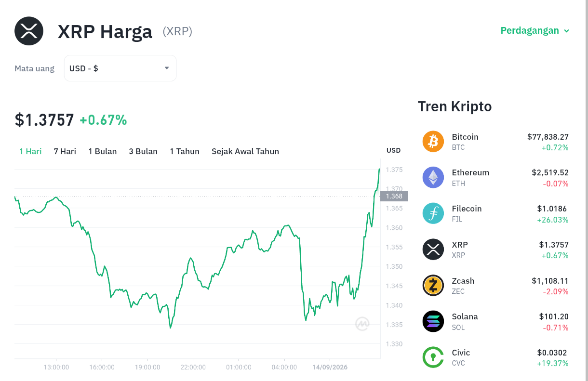Click the CoinMarketCap watermark logo on chart

coord(362,324)
